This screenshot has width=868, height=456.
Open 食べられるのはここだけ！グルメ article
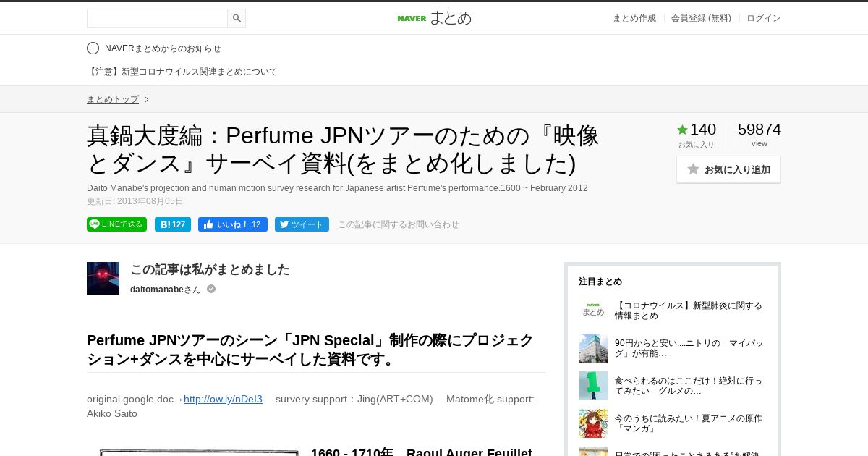tap(689, 386)
